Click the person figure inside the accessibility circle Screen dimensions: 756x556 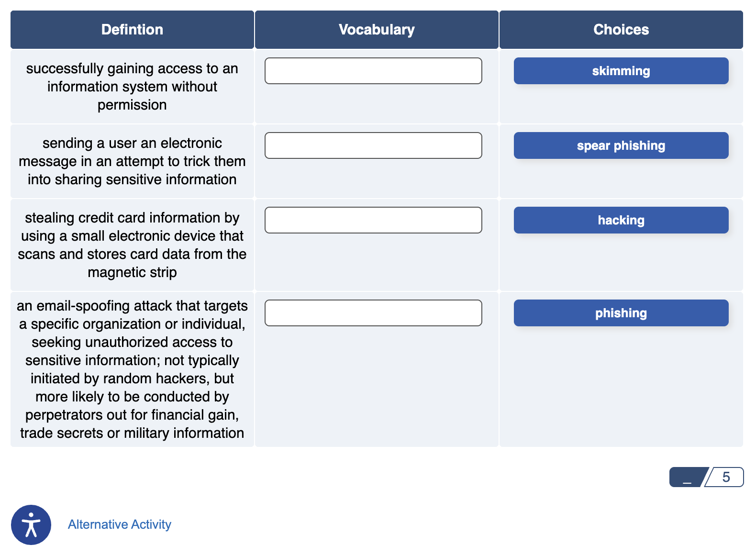[31, 524]
